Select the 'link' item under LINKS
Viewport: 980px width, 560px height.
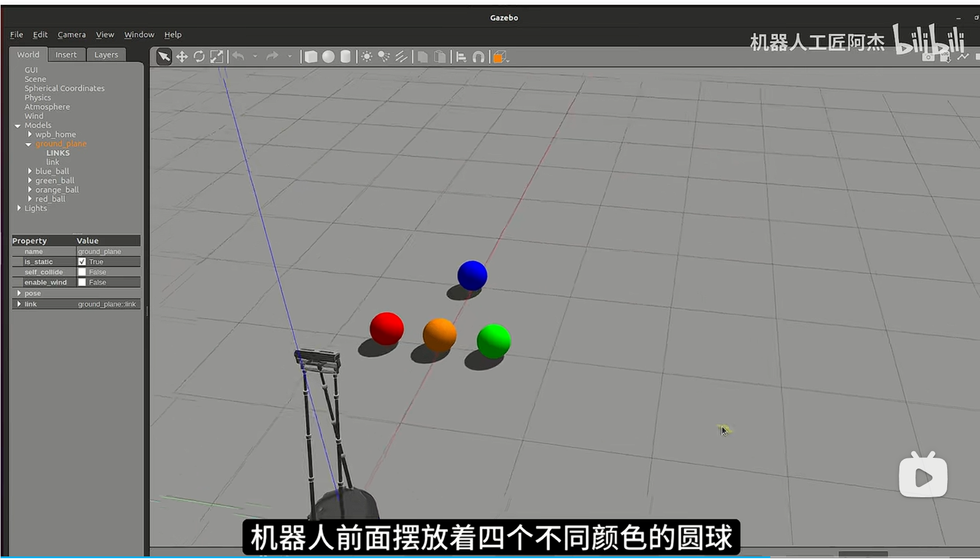pos(53,162)
